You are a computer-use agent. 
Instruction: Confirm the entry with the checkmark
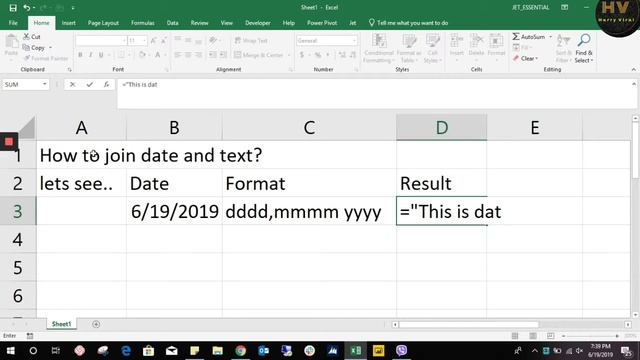tap(89, 84)
